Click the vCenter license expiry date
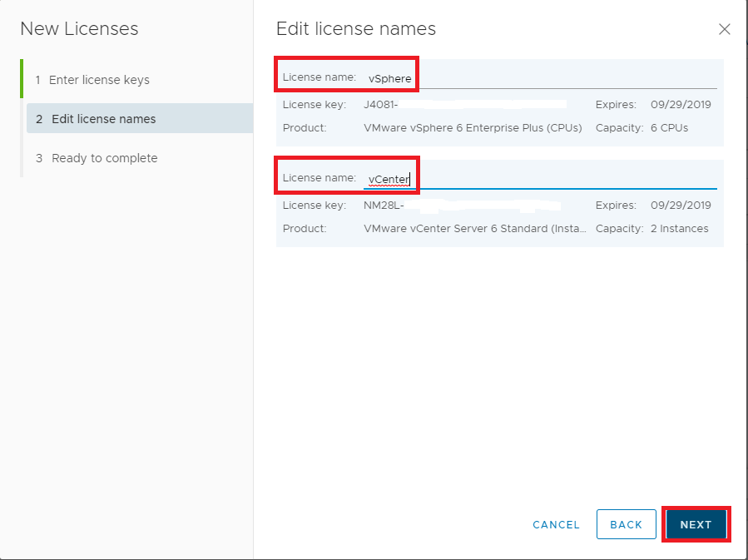This screenshot has width=748, height=560. coord(681,206)
